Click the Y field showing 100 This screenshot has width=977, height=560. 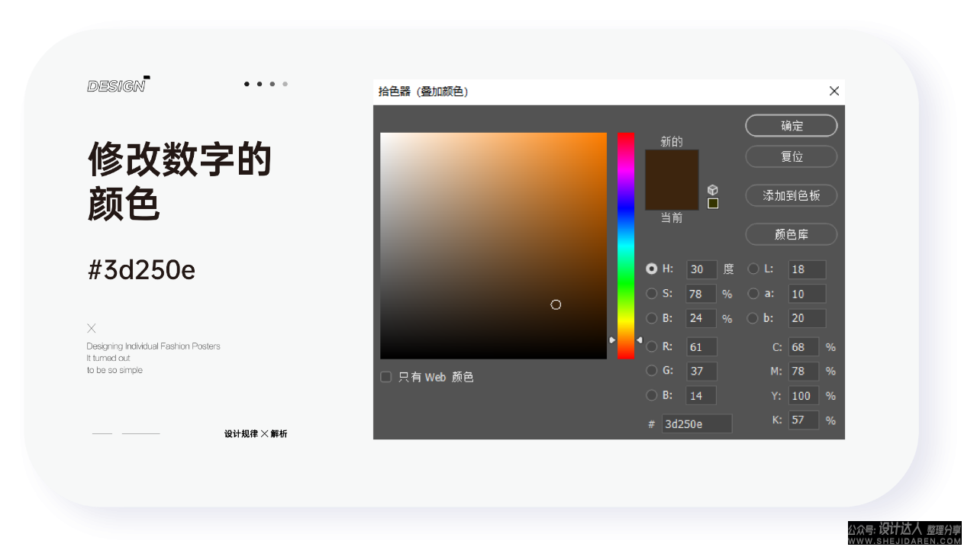point(804,395)
